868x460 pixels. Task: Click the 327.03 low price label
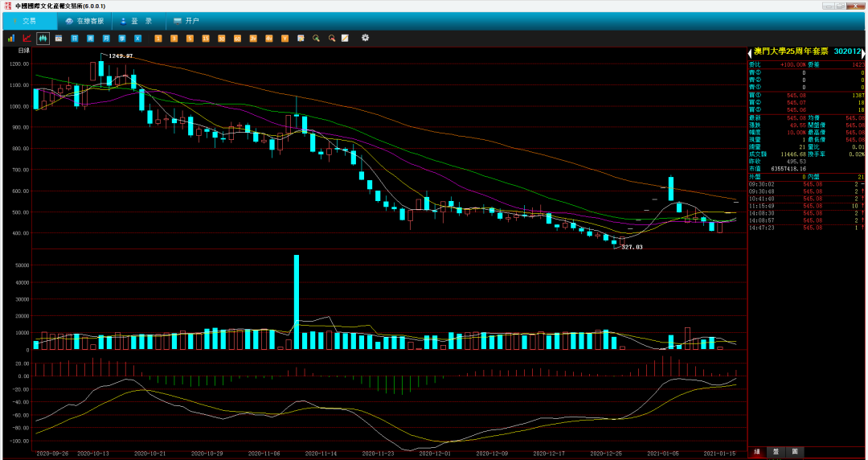tap(632, 247)
